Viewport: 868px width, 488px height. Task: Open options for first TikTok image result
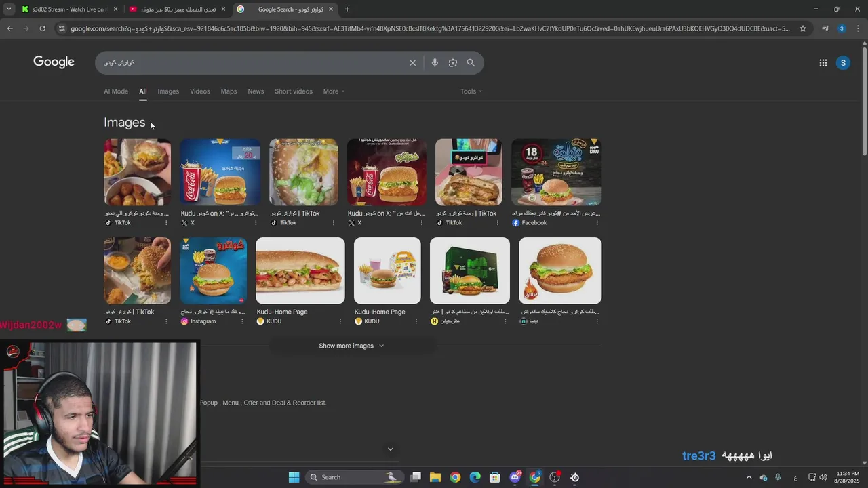pyautogui.click(x=166, y=222)
